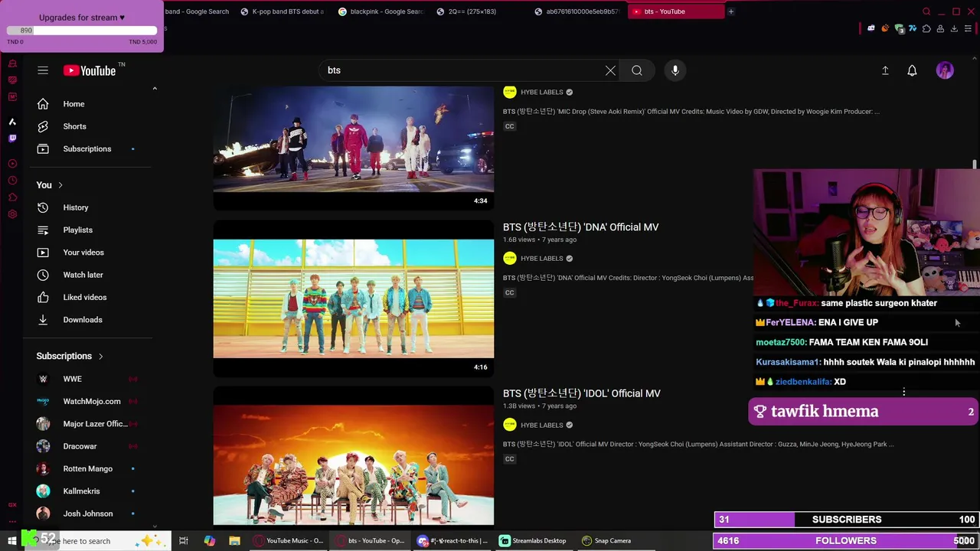980x551 pixels.
Task: Expand the Subscriptions section chevron
Action: 100,356
